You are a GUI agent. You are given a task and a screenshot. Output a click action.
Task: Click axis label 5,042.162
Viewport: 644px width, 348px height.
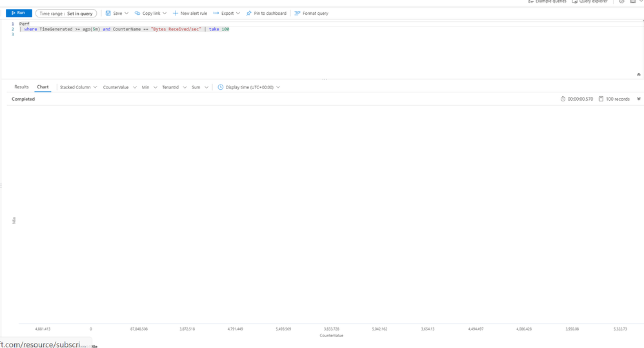point(379,329)
